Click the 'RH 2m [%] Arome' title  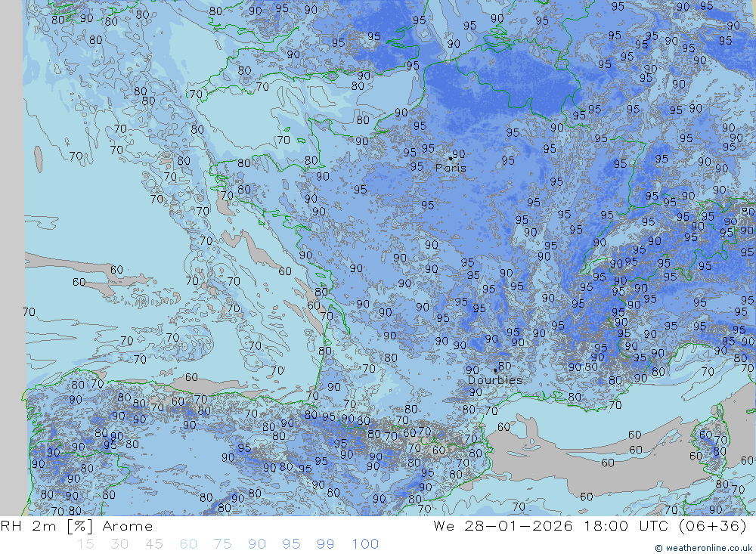point(76,525)
